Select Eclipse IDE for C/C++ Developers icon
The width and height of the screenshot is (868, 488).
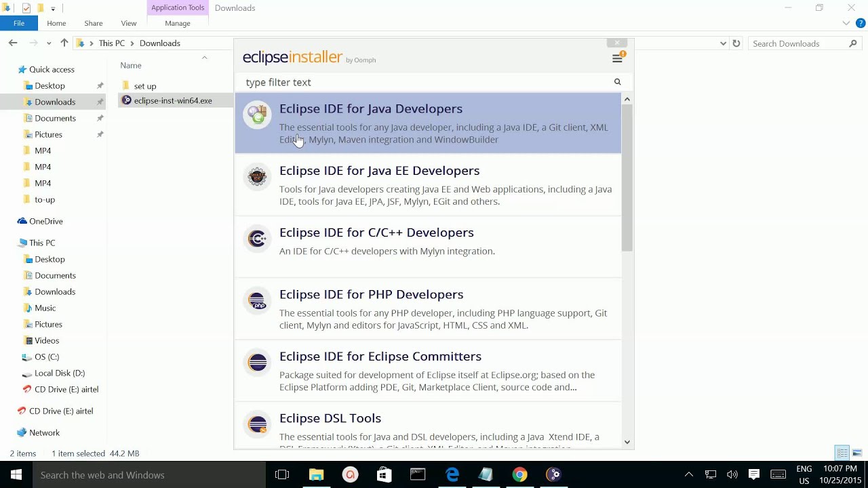tap(257, 239)
